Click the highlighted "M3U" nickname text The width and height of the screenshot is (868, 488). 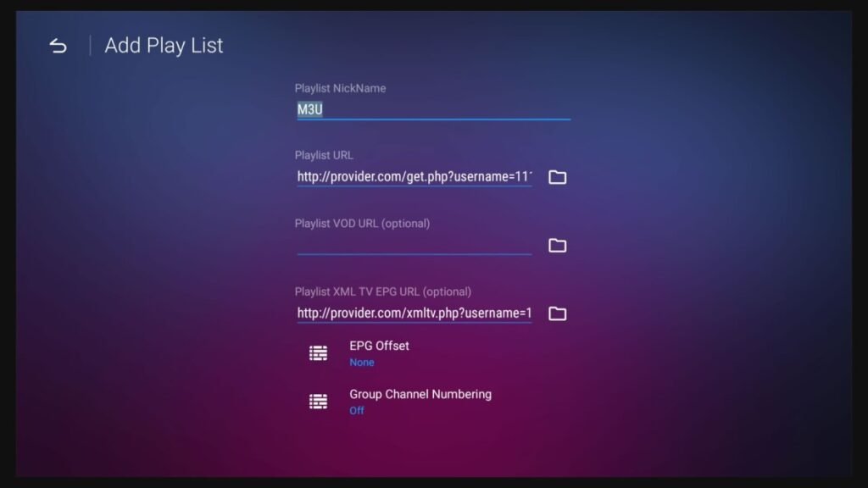coord(309,109)
